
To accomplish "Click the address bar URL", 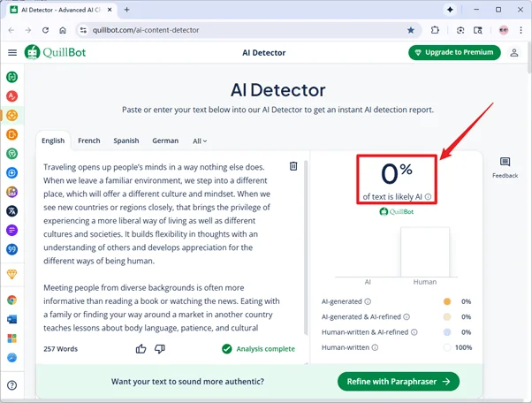I will (x=146, y=30).
